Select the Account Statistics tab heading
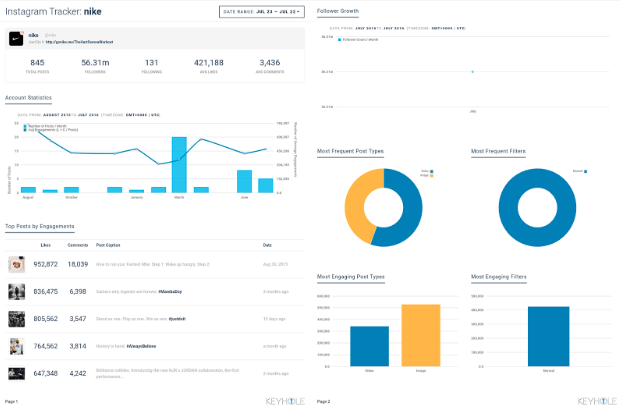Screen dimensions: 626x415 (28, 98)
